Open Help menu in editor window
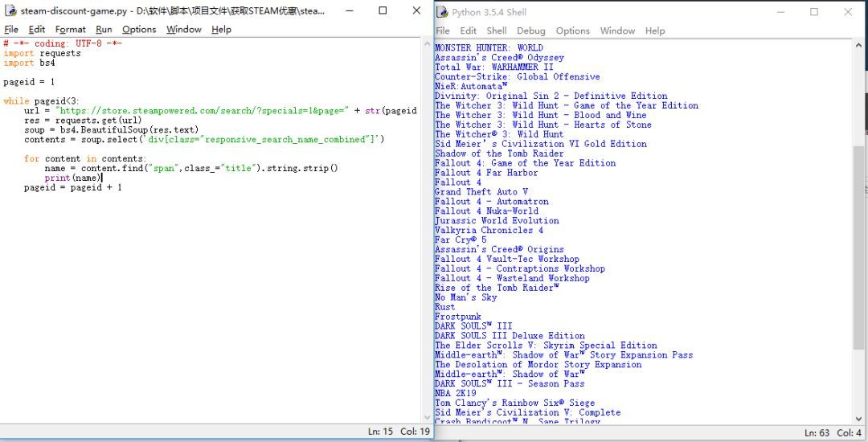The image size is (868, 442). 222,29
